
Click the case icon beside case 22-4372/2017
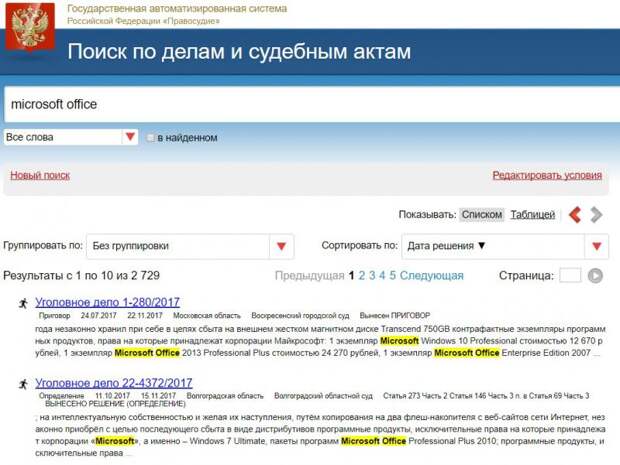(x=23, y=384)
